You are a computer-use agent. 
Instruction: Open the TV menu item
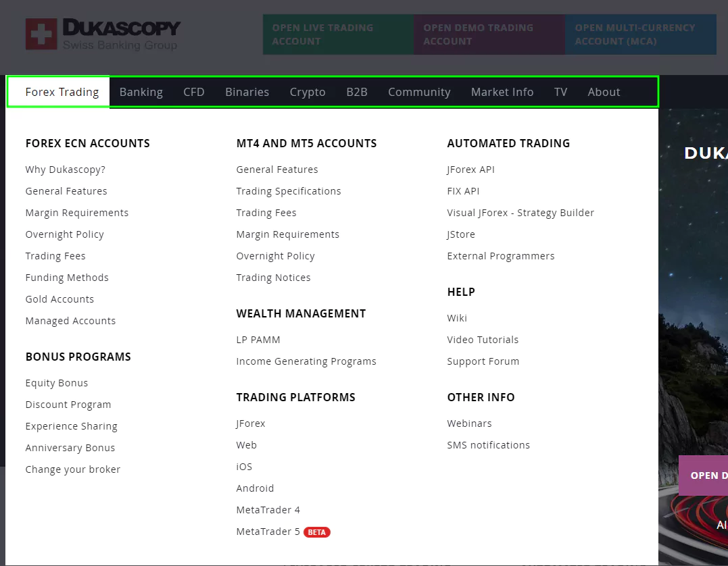pyautogui.click(x=560, y=92)
